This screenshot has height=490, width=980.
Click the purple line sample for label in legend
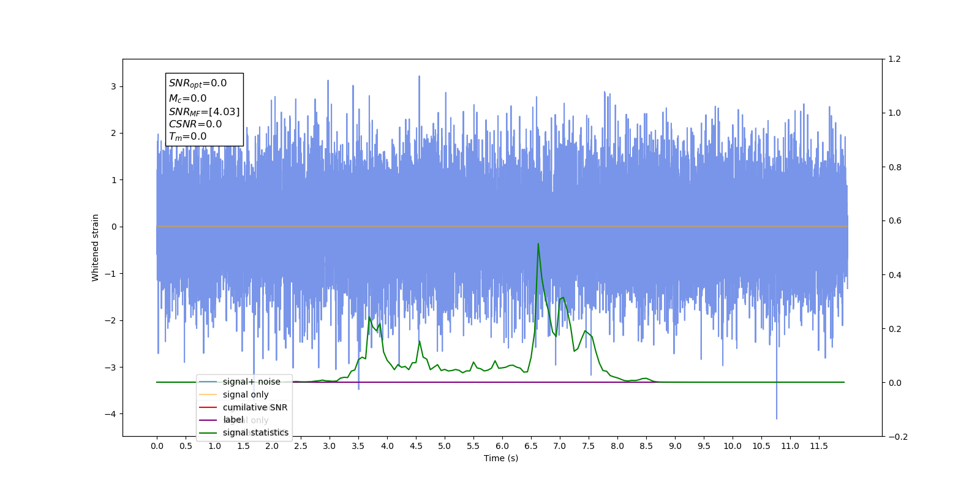coord(208,420)
